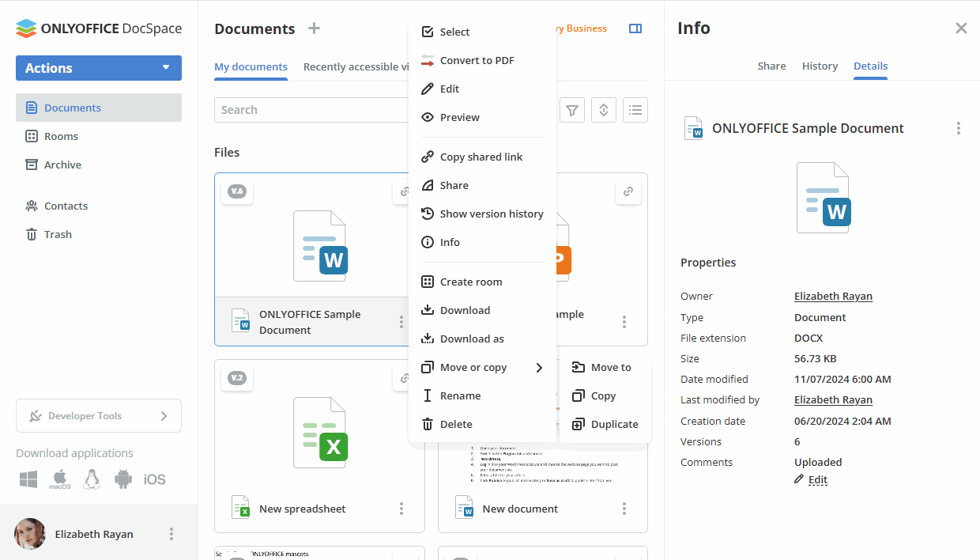Click Windows download application icon
The height and width of the screenshot is (560, 980).
click(29, 479)
